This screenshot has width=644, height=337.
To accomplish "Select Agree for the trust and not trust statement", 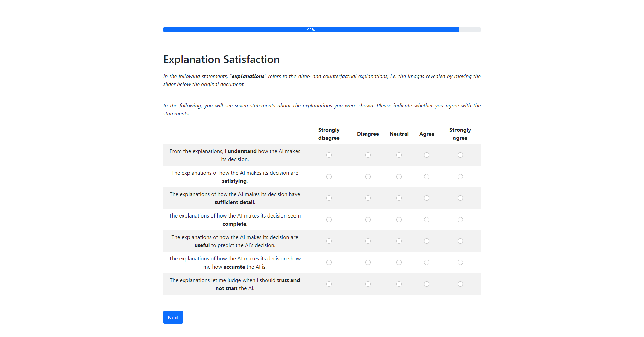I will pyautogui.click(x=426, y=284).
